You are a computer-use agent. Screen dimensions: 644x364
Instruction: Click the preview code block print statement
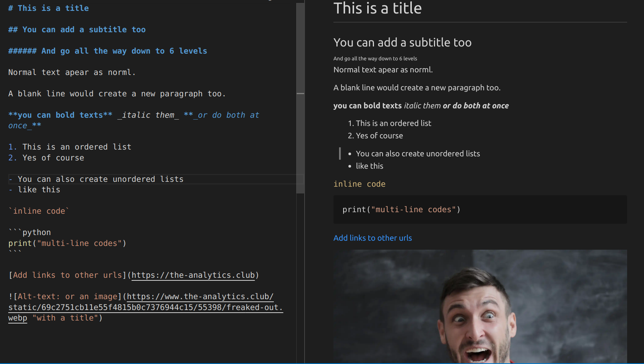[x=401, y=210]
